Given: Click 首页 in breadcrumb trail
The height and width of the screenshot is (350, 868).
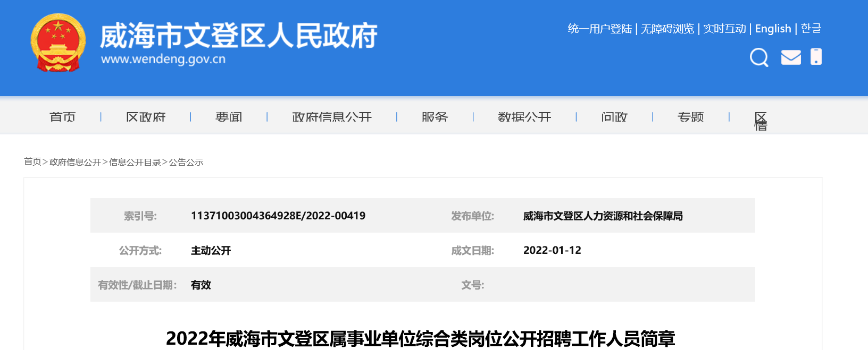Looking at the screenshot, I should pyautogui.click(x=32, y=162).
